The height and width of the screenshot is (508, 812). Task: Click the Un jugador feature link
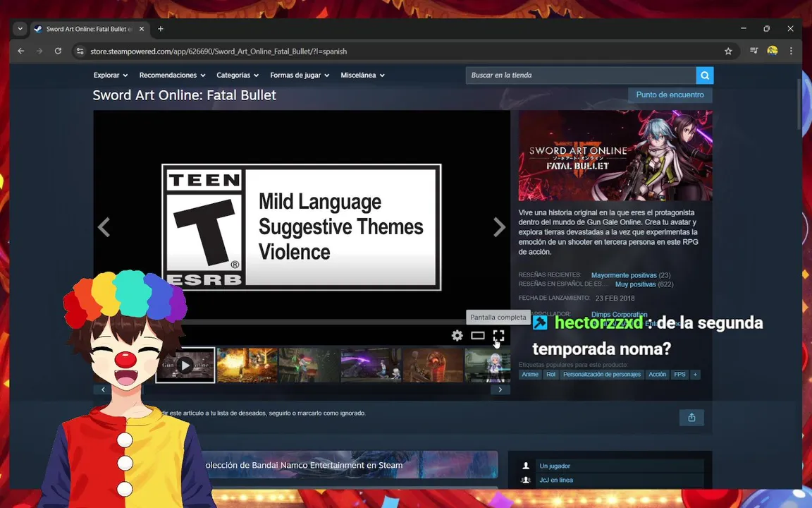tap(555, 466)
